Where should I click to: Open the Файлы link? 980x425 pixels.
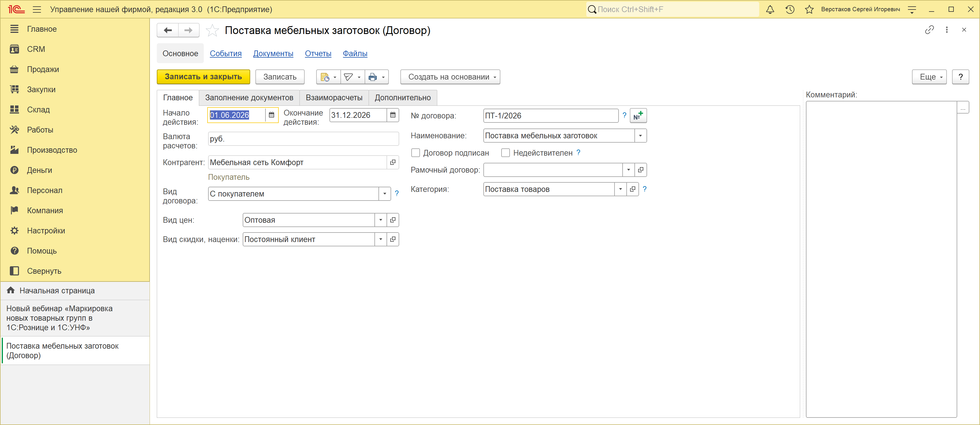coord(355,54)
